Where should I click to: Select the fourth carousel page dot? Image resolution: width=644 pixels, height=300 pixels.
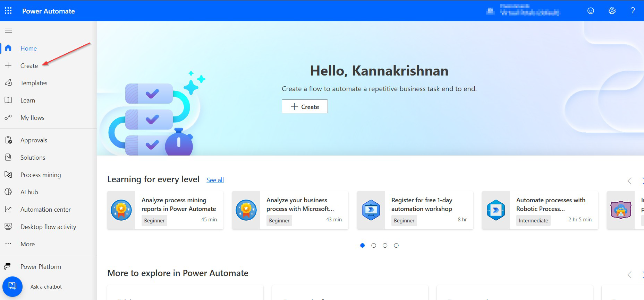(396, 245)
